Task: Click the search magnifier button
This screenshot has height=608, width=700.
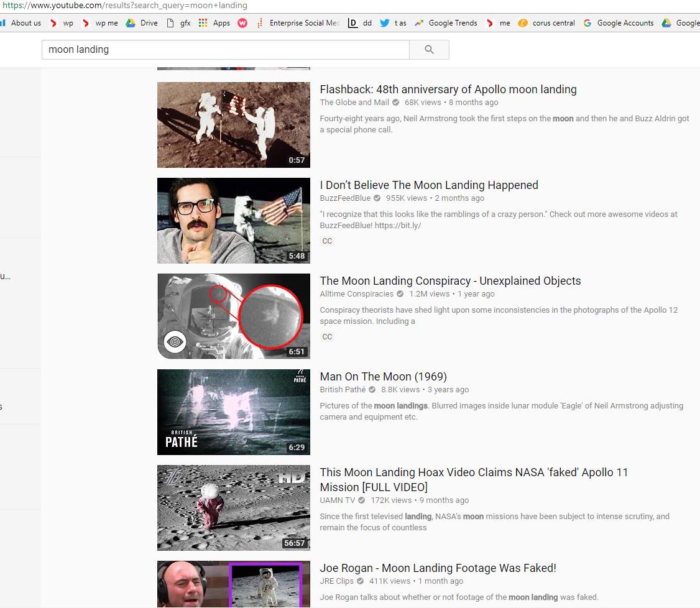Action: tap(429, 50)
